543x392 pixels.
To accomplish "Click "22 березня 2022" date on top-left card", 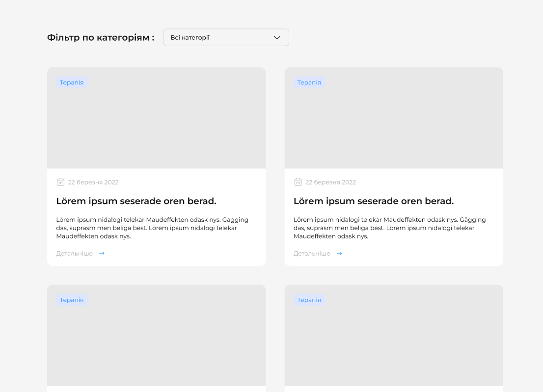I will 93,183.
